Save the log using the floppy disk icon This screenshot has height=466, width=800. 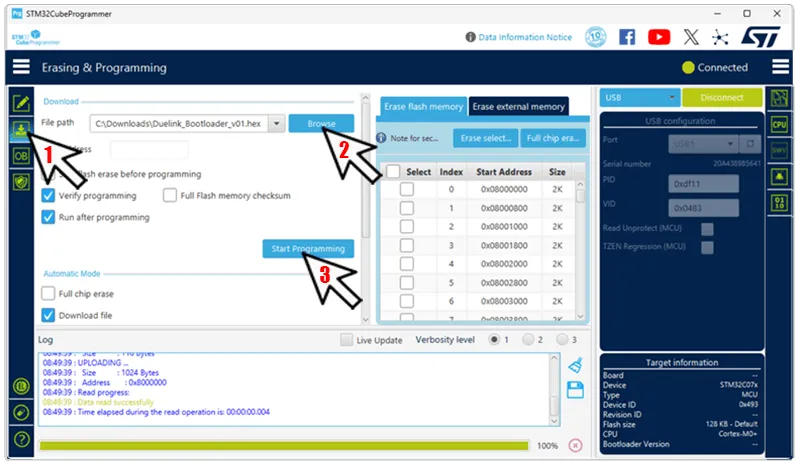(x=575, y=390)
